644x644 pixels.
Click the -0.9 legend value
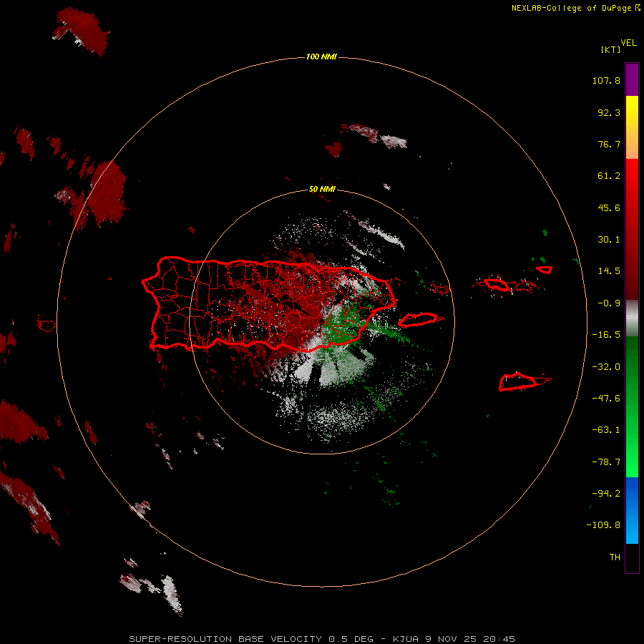609,303
